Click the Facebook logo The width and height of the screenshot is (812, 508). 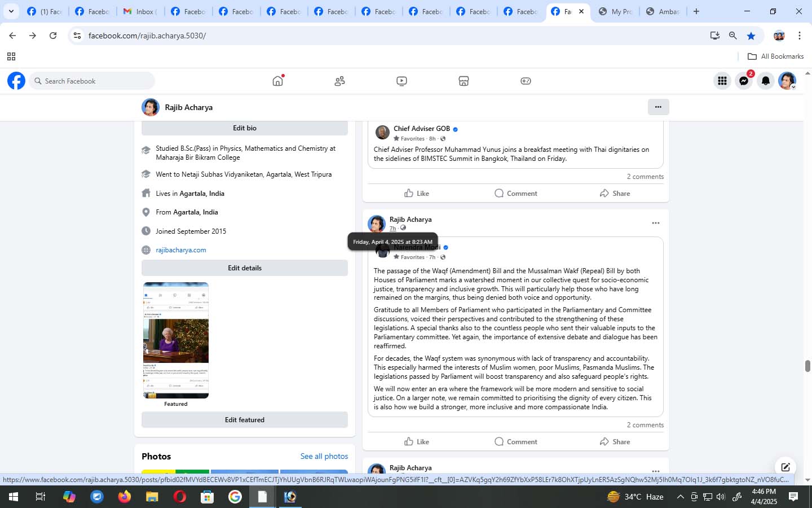[16, 81]
